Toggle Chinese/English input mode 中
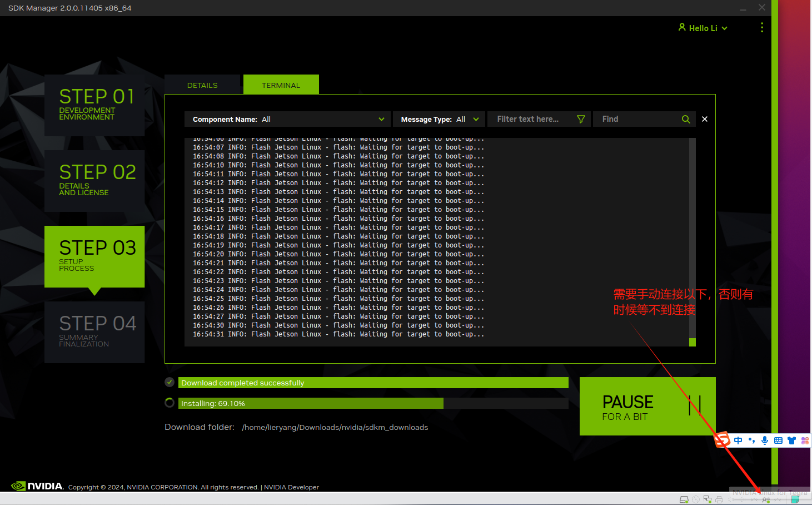Viewport: 812px width, 505px height. (738, 440)
